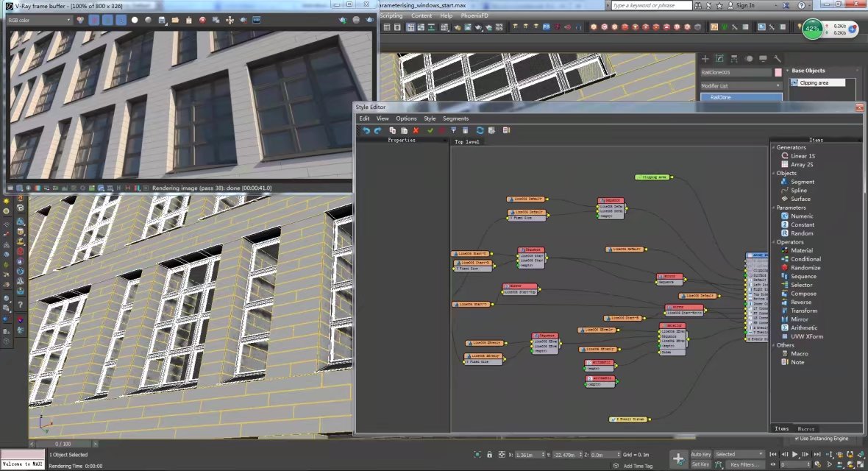Open View menu in Style Editor
Viewport: 868px width, 471px height.
(383, 118)
